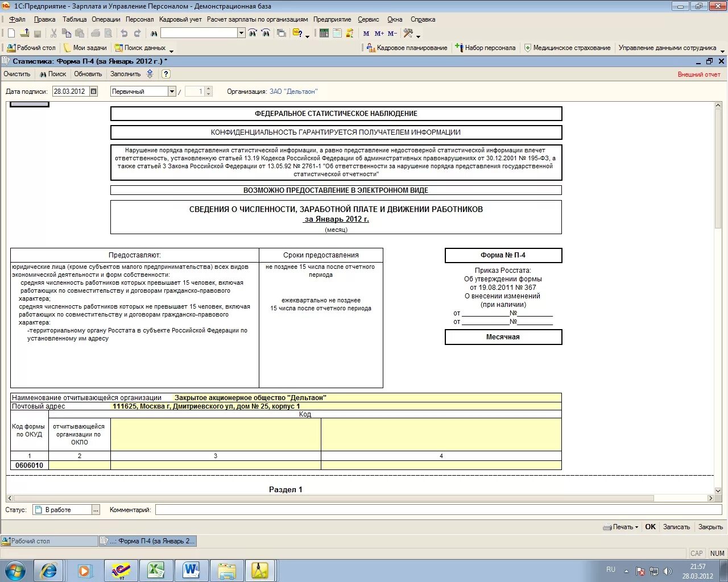Click the Copy icon in the toolbar
This screenshot has height=582, width=728.
click(x=67, y=34)
